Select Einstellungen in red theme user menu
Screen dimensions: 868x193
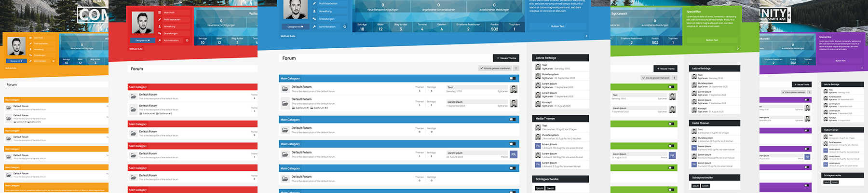tap(170, 33)
